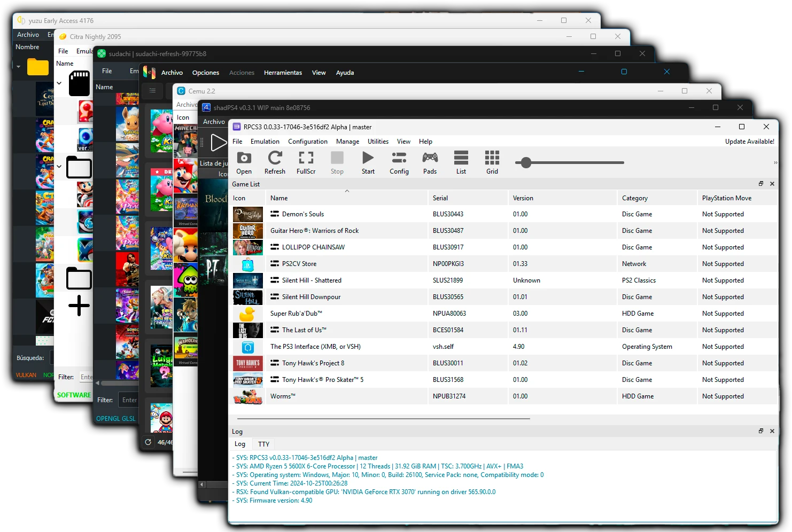Screen dimensions: 792x532
Task: Collapse the yuzu folder tree arrow
Action: click(18, 67)
